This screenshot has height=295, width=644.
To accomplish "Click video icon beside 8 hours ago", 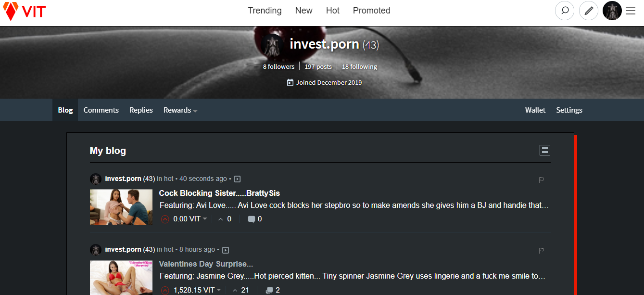I will click(226, 250).
